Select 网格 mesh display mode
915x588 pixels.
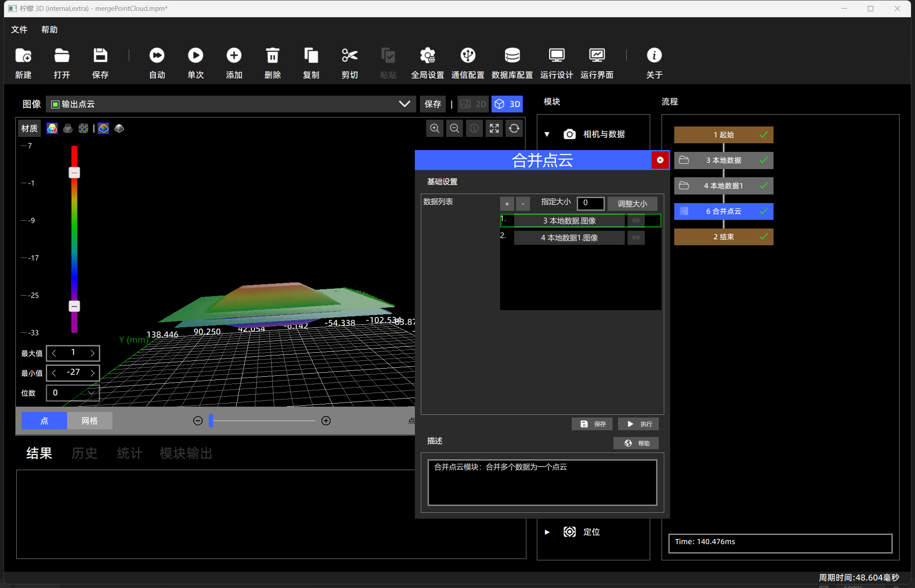[90, 421]
